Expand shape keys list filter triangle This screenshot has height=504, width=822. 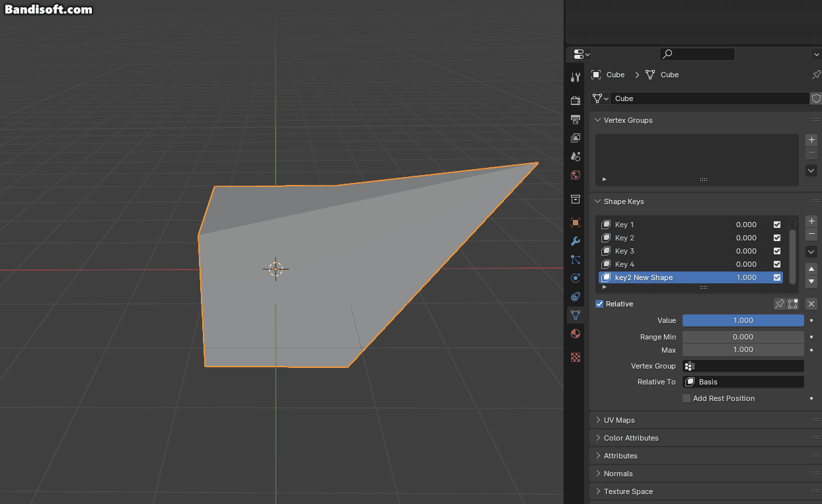(x=605, y=287)
